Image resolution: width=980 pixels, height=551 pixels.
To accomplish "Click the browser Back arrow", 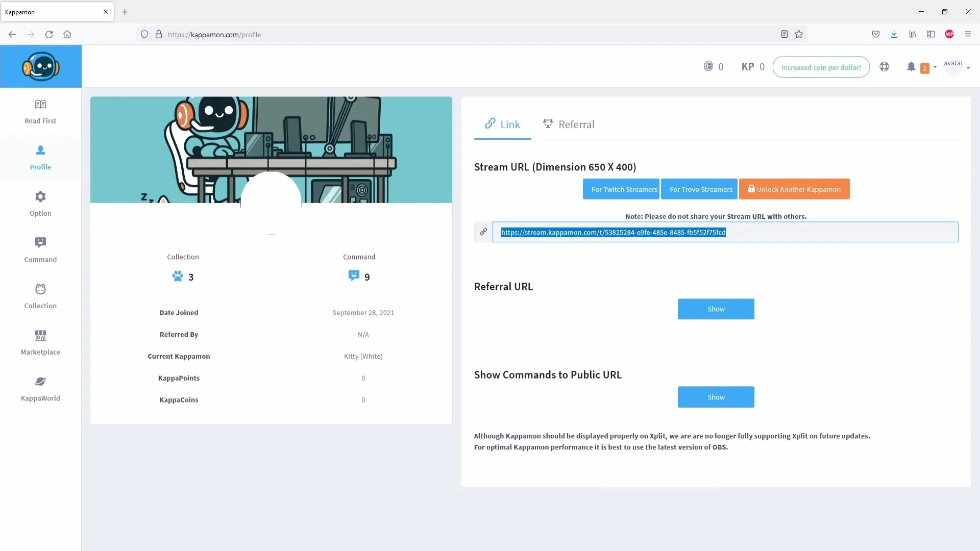I will (x=12, y=34).
